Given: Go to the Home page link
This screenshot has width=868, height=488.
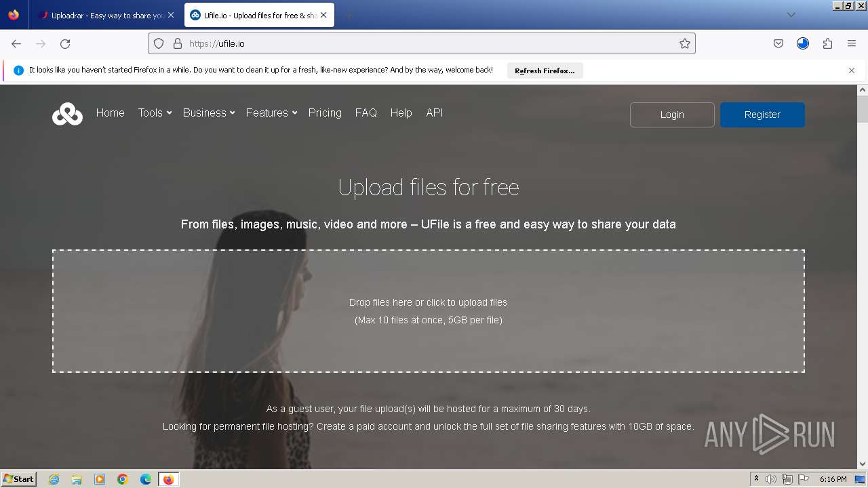Looking at the screenshot, I should [x=110, y=113].
